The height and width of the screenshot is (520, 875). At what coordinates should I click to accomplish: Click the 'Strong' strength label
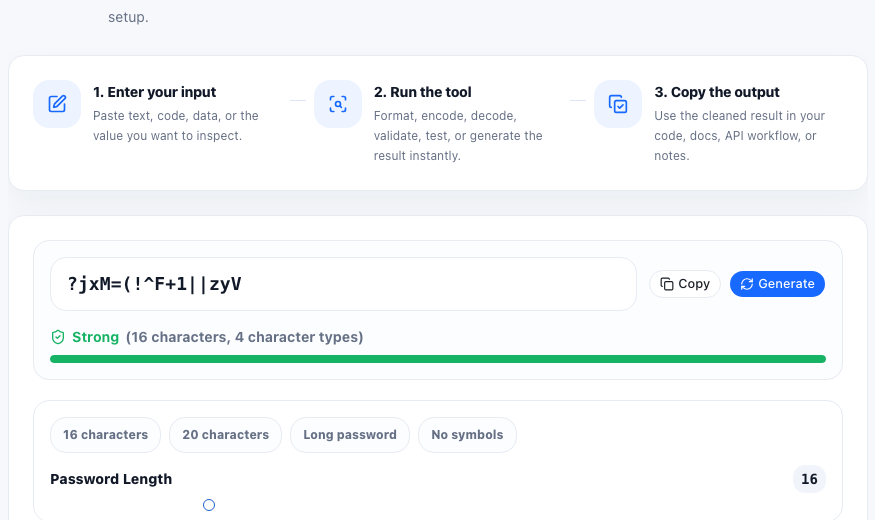coord(95,337)
